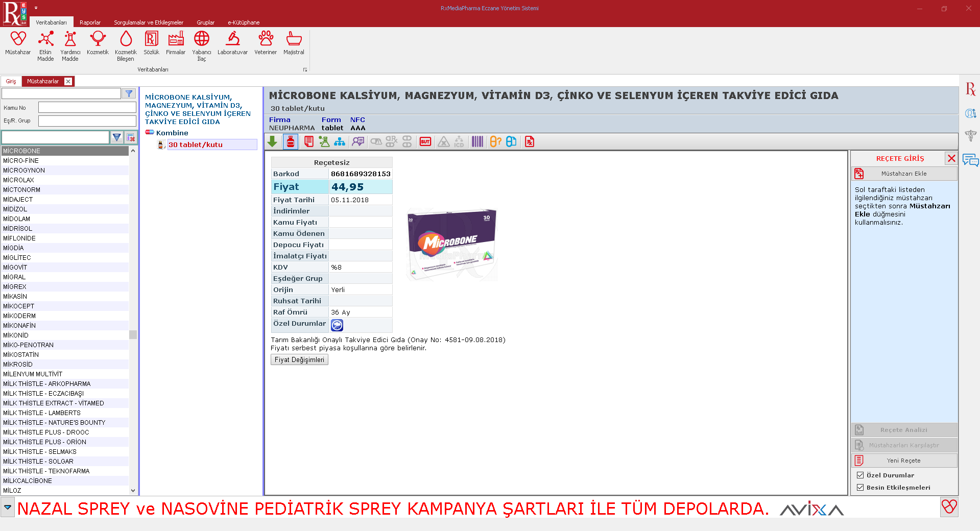Click the purple barcode toolbar icon
Viewport: 980px width, 531px height.
pyautogui.click(x=477, y=142)
